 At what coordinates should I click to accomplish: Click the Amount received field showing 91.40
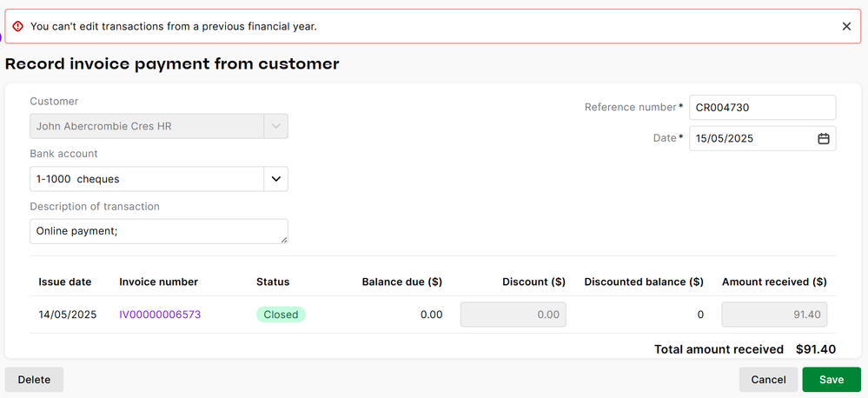point(774,315)
